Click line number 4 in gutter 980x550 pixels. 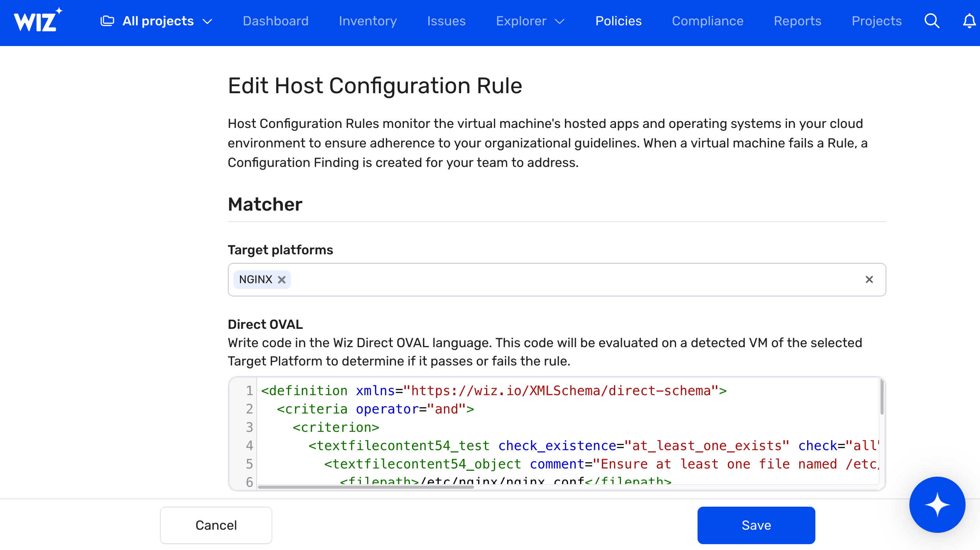pos(249,445)
